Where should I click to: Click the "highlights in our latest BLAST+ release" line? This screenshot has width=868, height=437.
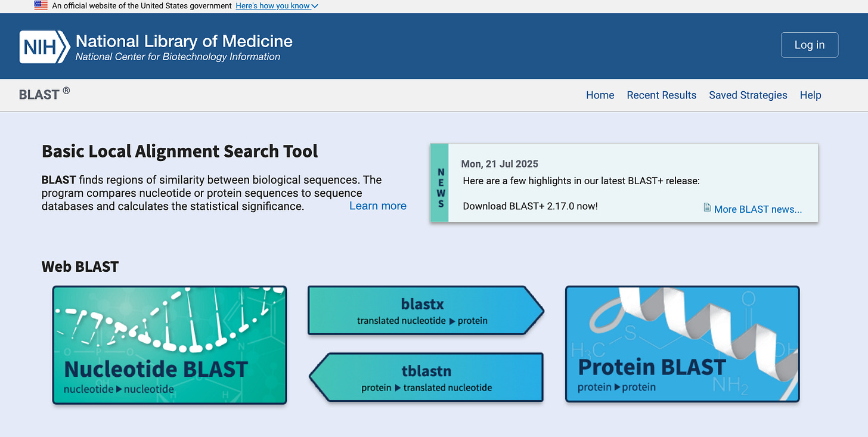(581, 181)
